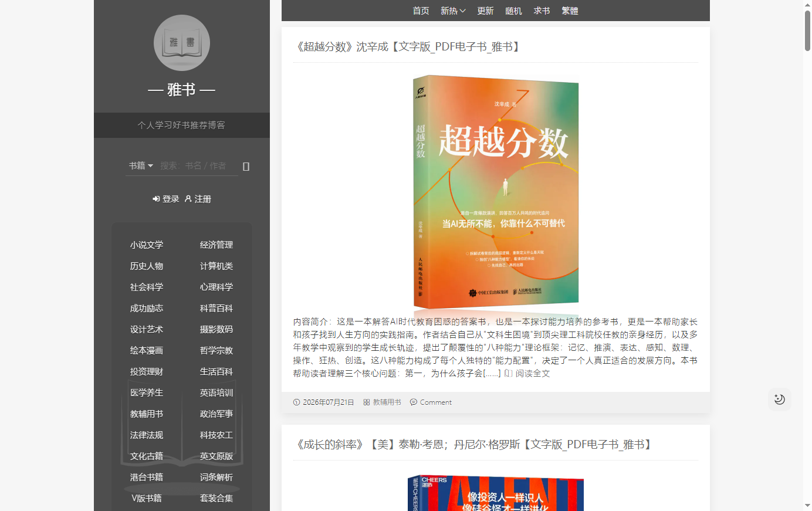
Task: Click the 成长的斜率 book cover thumbnail
Action: [496, 493]
